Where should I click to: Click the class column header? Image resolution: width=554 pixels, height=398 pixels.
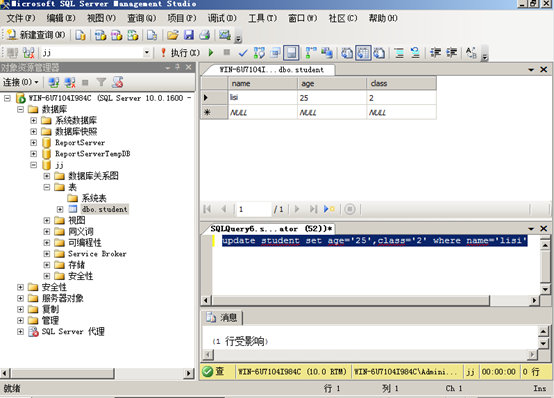[x=401, y=83]
